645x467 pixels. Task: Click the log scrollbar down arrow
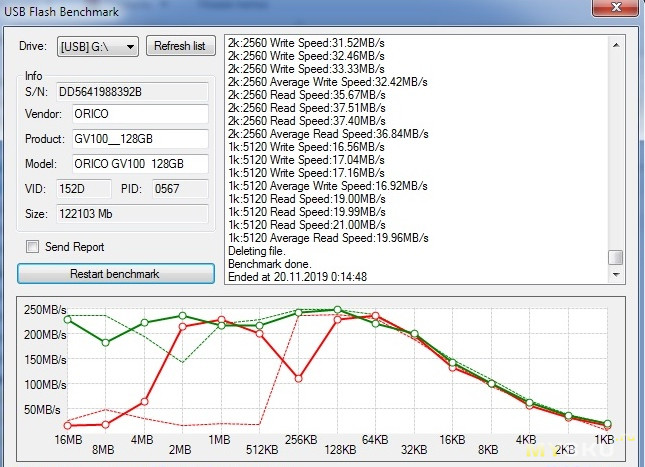coord(617,273)
